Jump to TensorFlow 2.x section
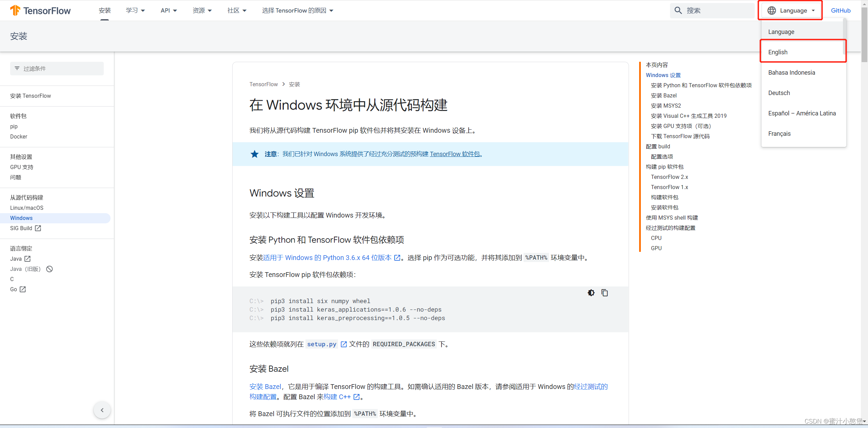868x428 pixels. point(669,177)
